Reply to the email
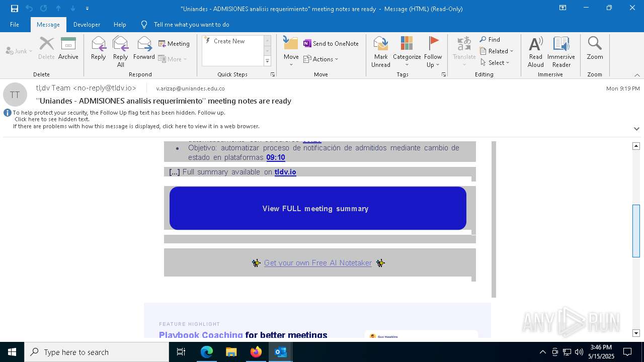This screenshot has height=362, width=644. 99,48
